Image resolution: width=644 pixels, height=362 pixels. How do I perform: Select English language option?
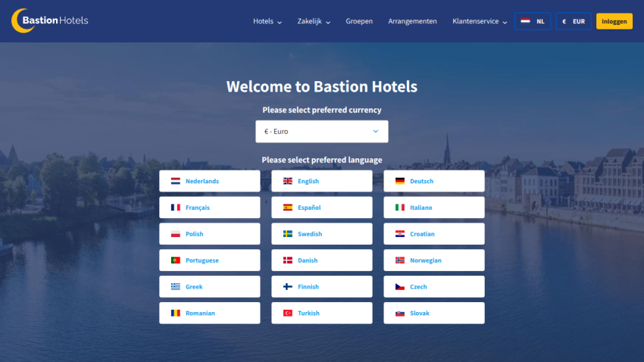(321, 181)
